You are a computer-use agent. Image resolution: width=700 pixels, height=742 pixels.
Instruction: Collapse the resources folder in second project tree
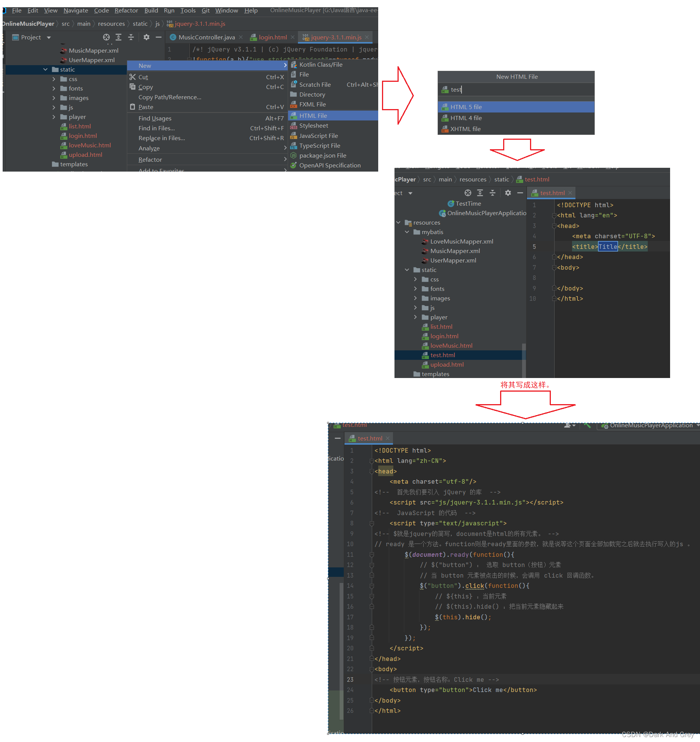[398, 222]
